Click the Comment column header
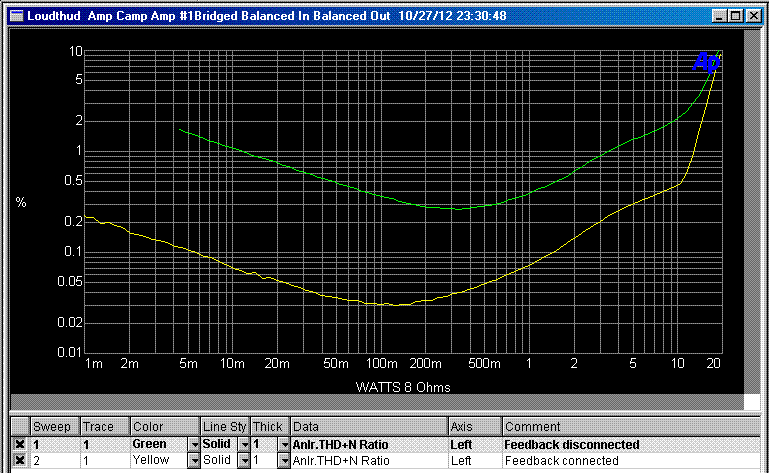 pos(631,426)
